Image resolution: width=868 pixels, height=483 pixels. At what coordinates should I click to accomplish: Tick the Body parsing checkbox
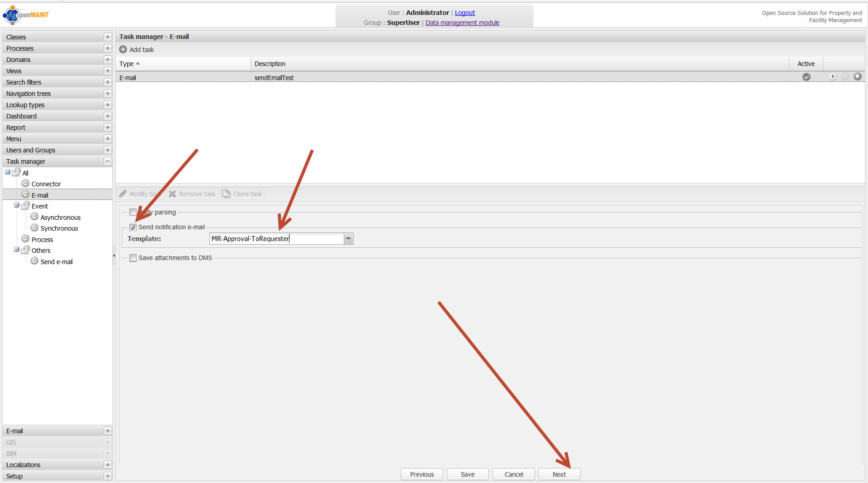(133, 212)
